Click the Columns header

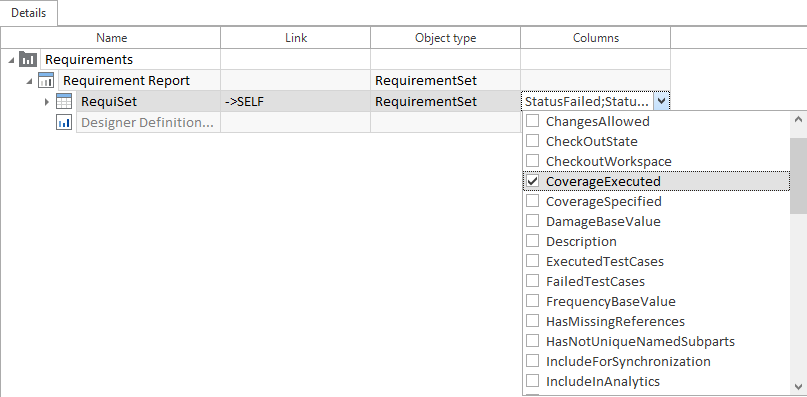tap(595, 38)
